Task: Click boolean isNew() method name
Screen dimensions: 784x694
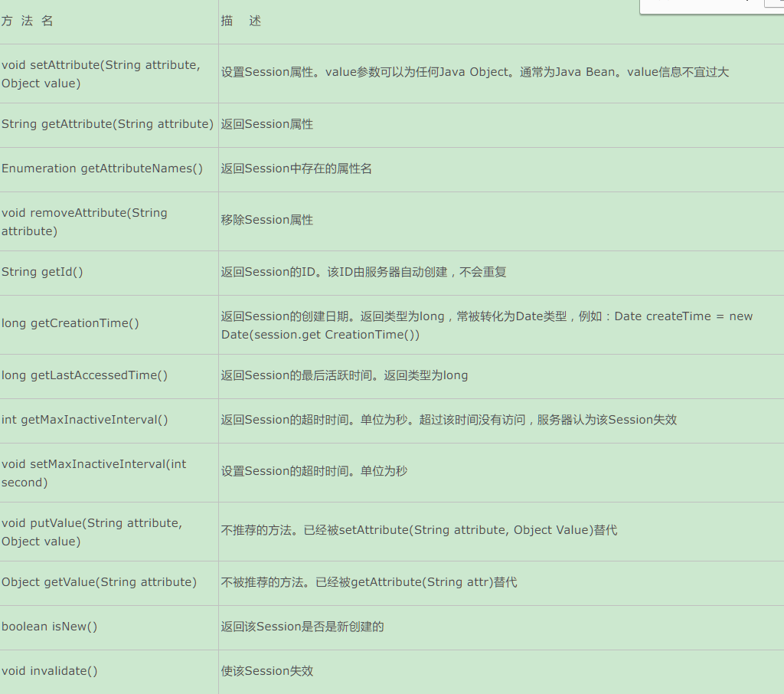Action: click(x=50, y=627)
